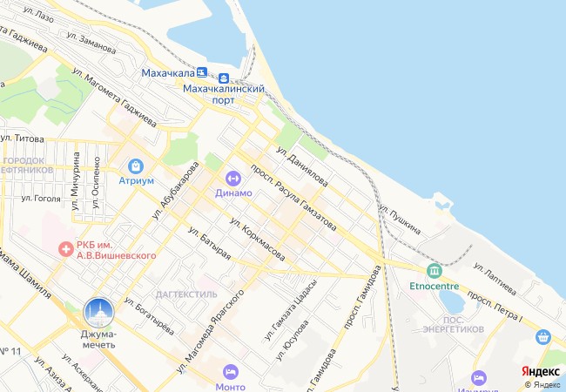Open the Атриум shopping bag marker
The image size is (566, 392).
[136, 166]
